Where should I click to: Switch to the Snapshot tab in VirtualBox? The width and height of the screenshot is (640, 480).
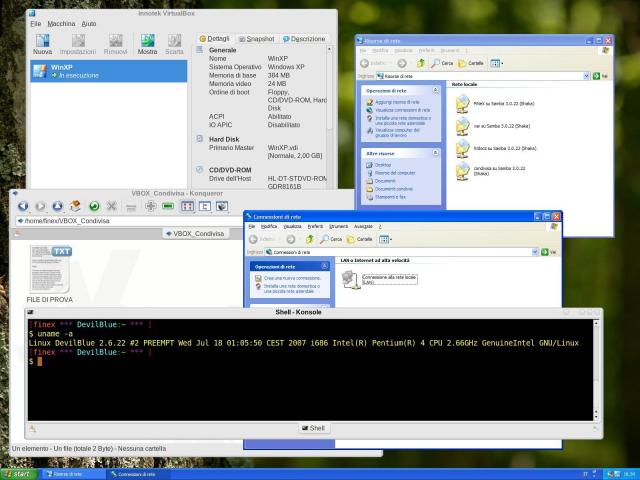tap(257, 39)
